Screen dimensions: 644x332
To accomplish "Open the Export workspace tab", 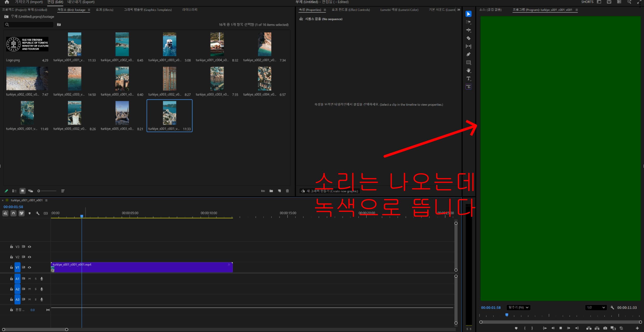I will [81, 2].
